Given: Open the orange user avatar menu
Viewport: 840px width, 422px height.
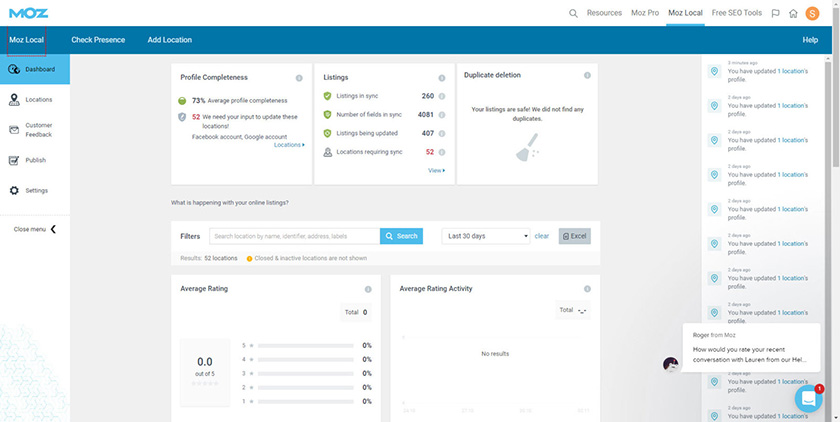Looking at the screenshot, I should click(812, 13).
